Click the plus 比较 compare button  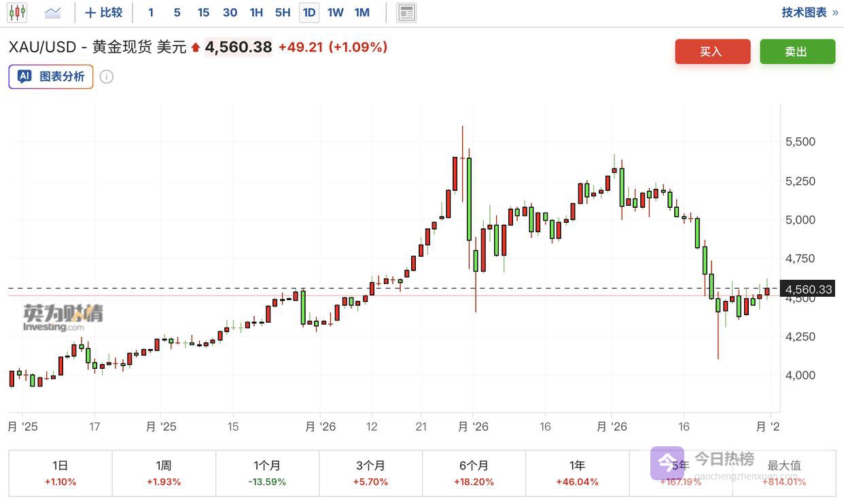pos(104,12)
